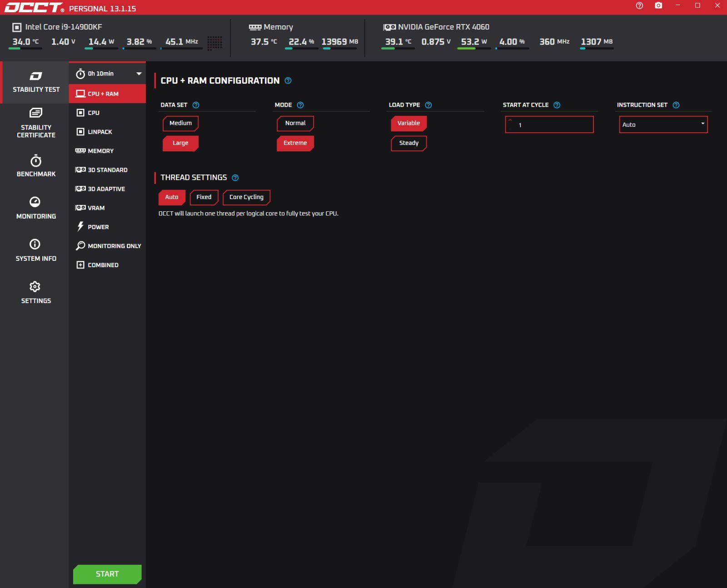Click the Benchmark stopwatch icon
This screenshot has width=727, height=588.
tap(35, 162)
